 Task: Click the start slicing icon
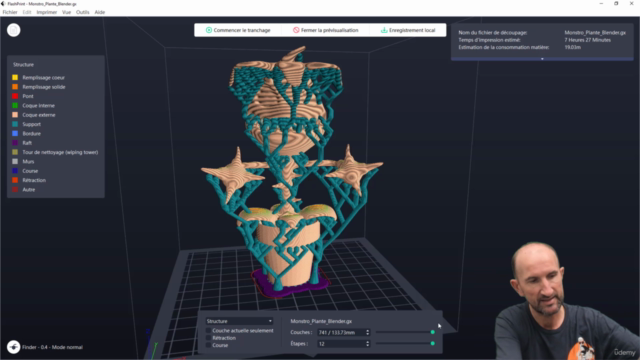pyautogui.click(x=209, y=30)
